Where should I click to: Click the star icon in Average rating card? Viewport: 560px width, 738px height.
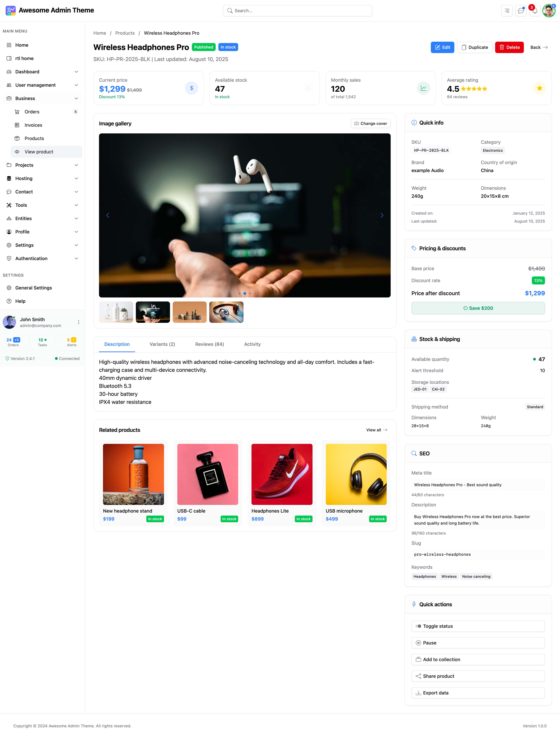pos(539,88)
